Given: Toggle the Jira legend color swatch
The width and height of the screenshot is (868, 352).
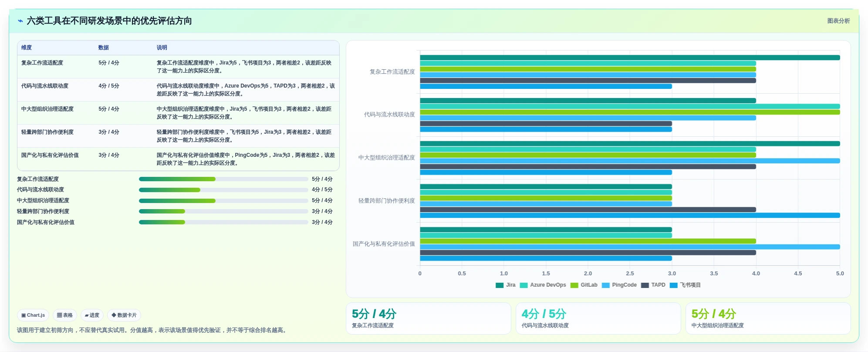Looking at the screenshot, I should [500, 285].
